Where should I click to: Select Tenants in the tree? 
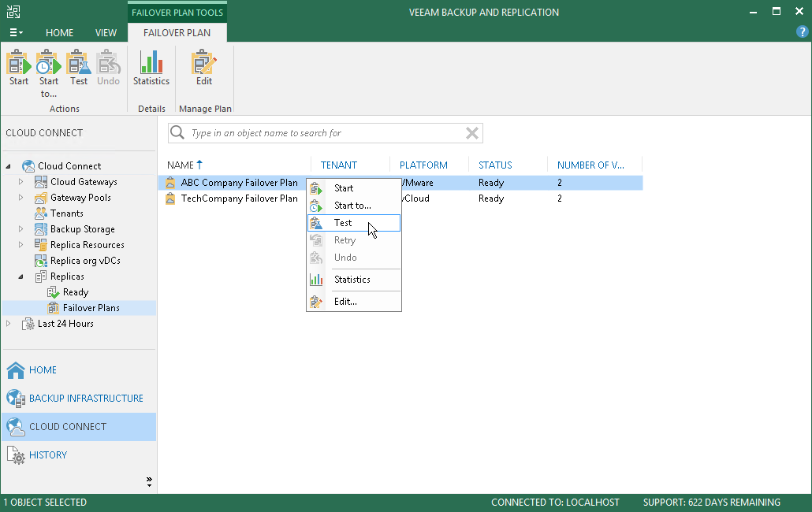pos(66,213)
